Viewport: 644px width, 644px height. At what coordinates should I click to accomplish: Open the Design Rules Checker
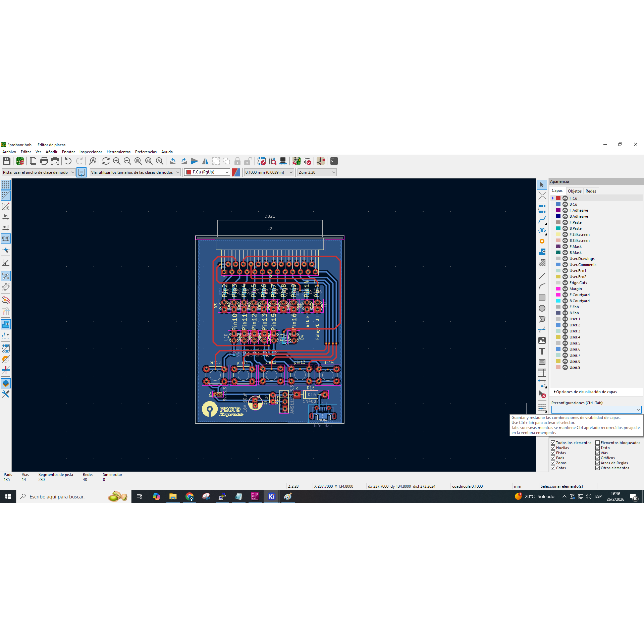pos(307,161)
